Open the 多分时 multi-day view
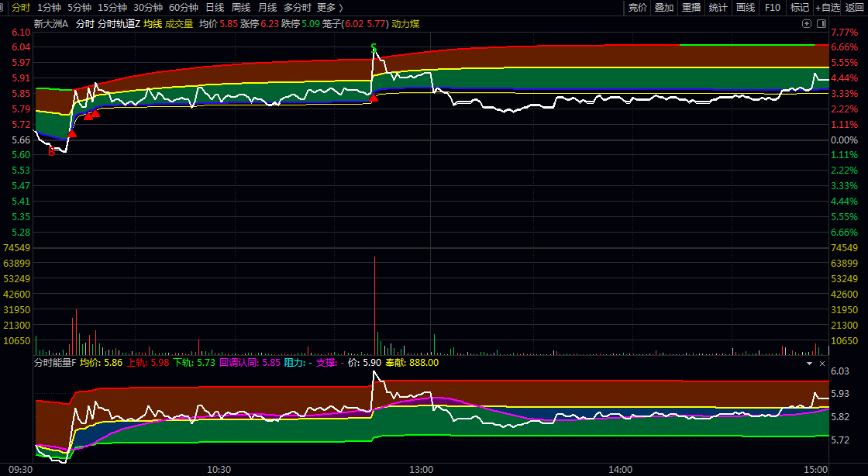 pyautogui.click(x=297, y=8)
